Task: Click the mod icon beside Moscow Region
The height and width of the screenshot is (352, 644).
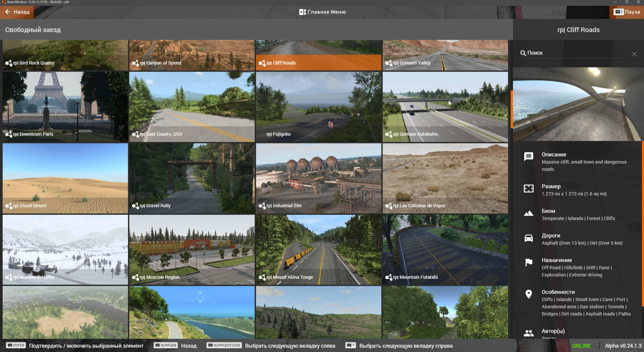Action: tap(135, 277)
